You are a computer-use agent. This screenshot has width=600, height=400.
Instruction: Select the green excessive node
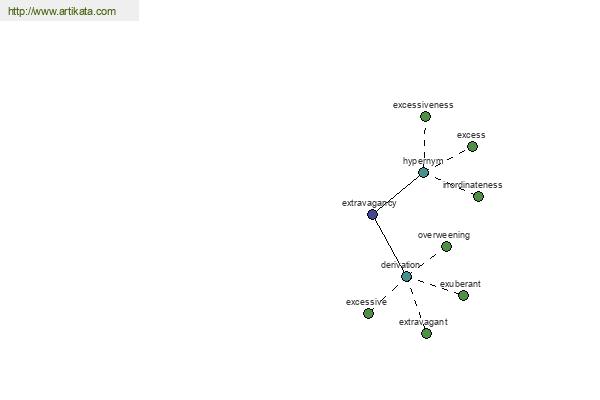(368, 313)
